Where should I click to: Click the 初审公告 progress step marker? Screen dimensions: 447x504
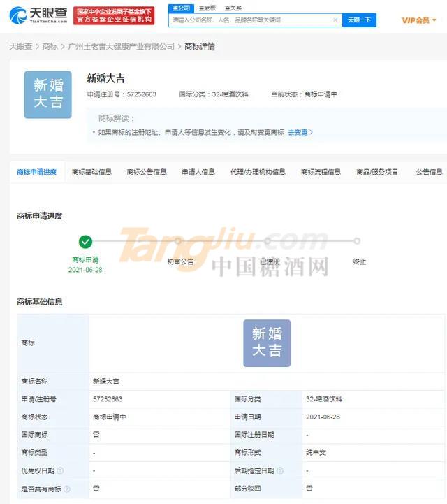pyautogui.click(x=177, y=240)
